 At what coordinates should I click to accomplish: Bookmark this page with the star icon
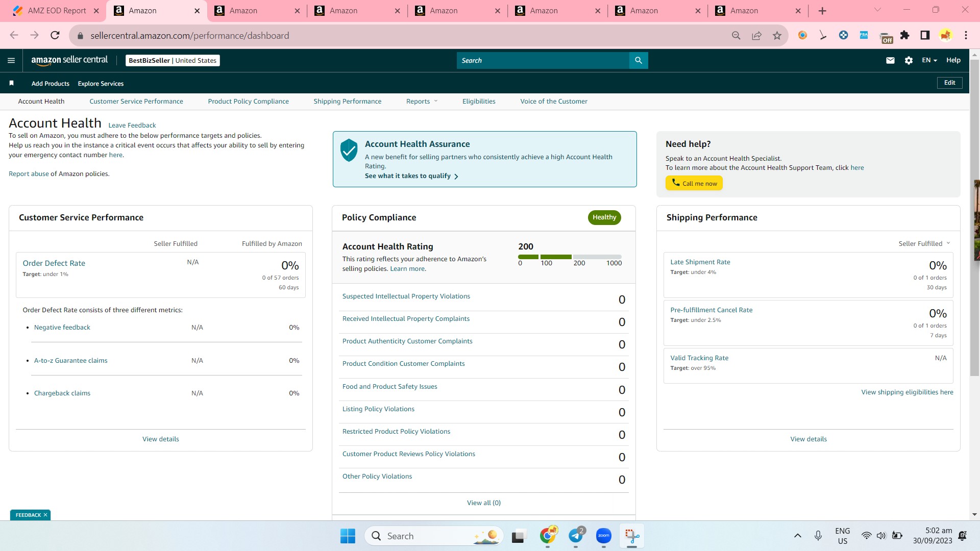pos(777,35)
